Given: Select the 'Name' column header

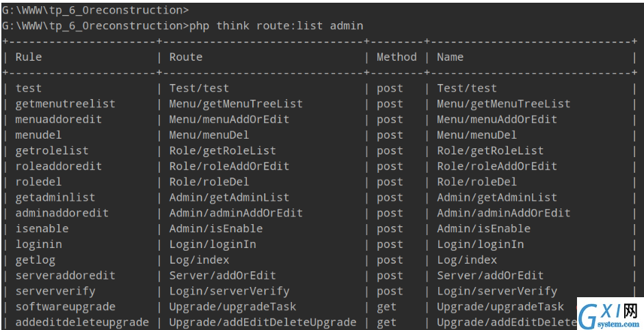Looking at the screenshot, I should (450, 57).
